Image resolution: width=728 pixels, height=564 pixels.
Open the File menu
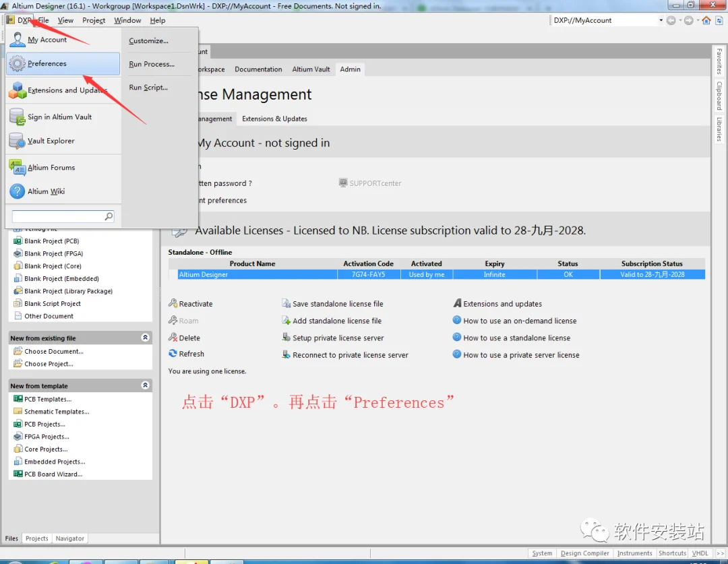[44, 20]
